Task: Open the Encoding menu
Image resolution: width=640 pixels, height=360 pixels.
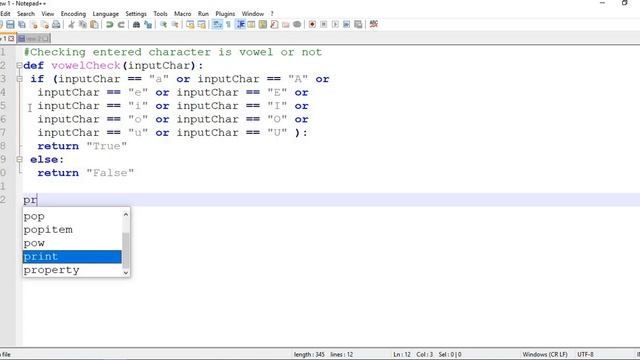Action: pos(73,13)
